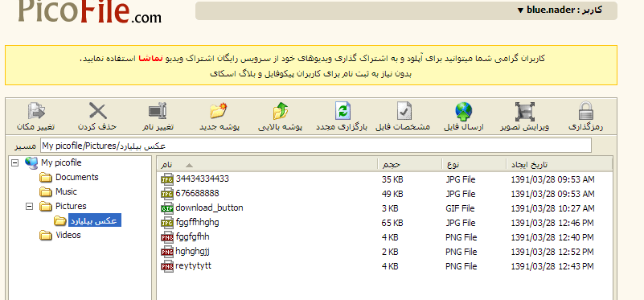Collapse the My picofile tree node

(x=14, y=162)
